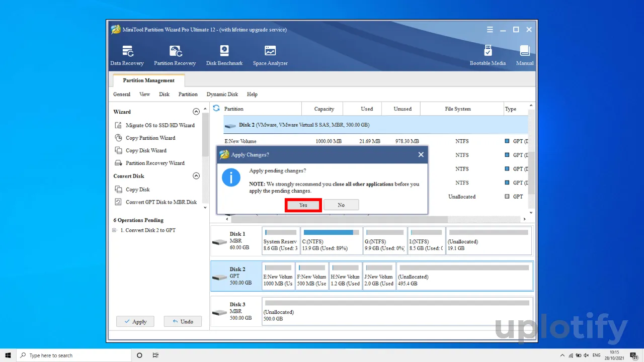The height and width of the screenshot is (362, 644).
Task: Open the Space Analyzer tool
Action: point(270,55)
